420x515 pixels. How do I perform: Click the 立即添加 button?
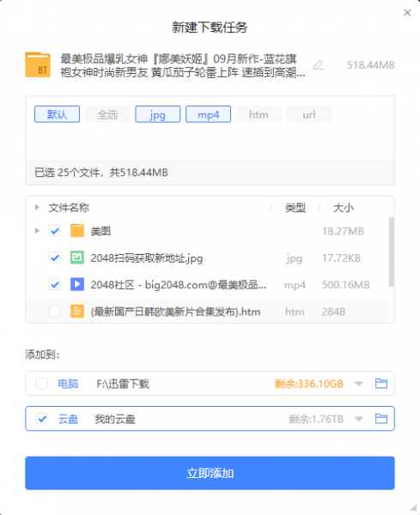(x=210, y=473)
